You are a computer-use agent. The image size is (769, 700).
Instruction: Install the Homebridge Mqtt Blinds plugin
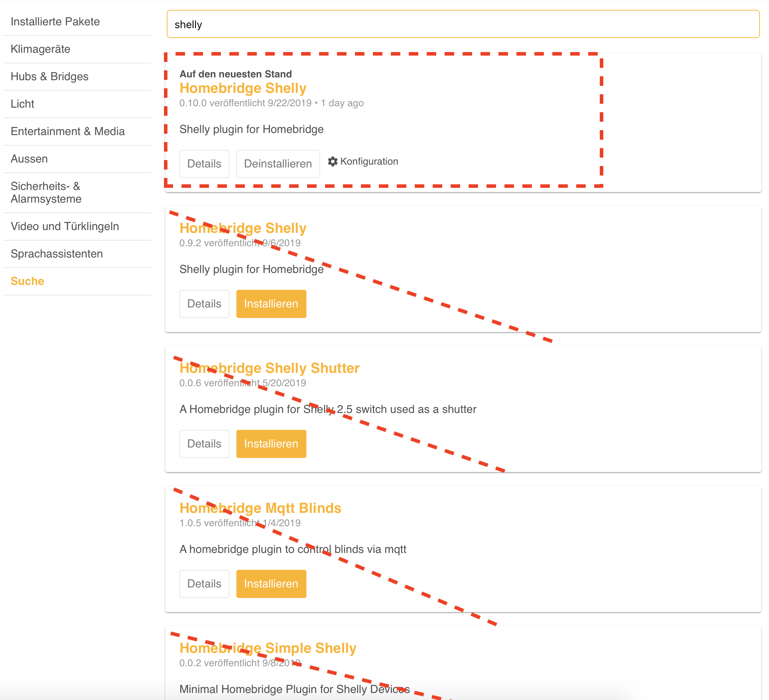click(271, 584)
